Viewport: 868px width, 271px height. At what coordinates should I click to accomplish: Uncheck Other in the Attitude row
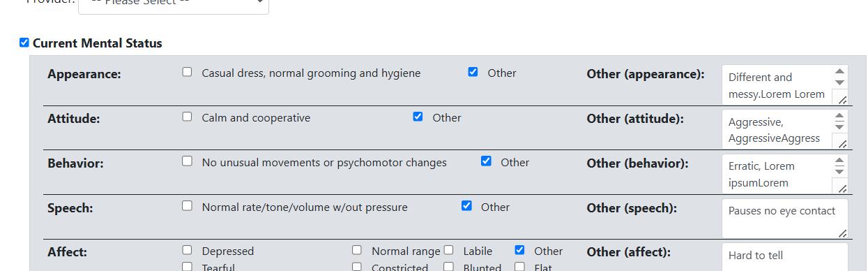(418, 117)
